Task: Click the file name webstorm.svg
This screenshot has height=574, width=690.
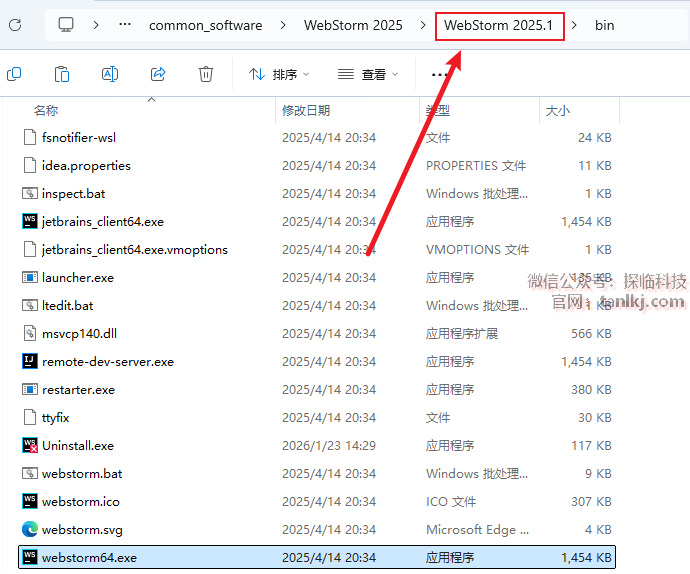Action: pos(82,530)
